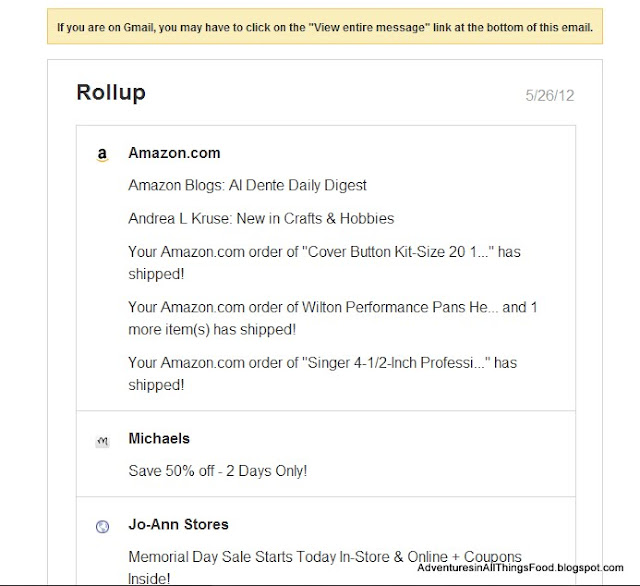Viewport: 640px width, 586px height.
Task: Open the Cover Button Kit shipped email
Action: click(324, 263)
